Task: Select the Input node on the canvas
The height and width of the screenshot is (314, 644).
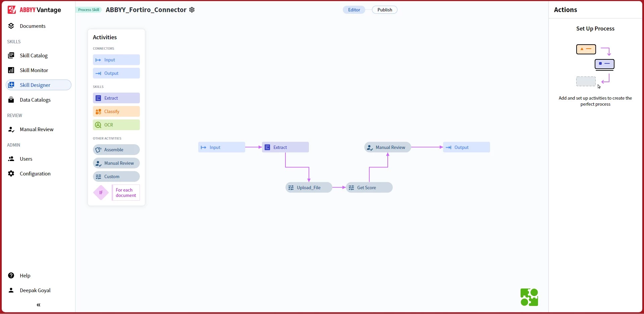Action: (222, 148)
